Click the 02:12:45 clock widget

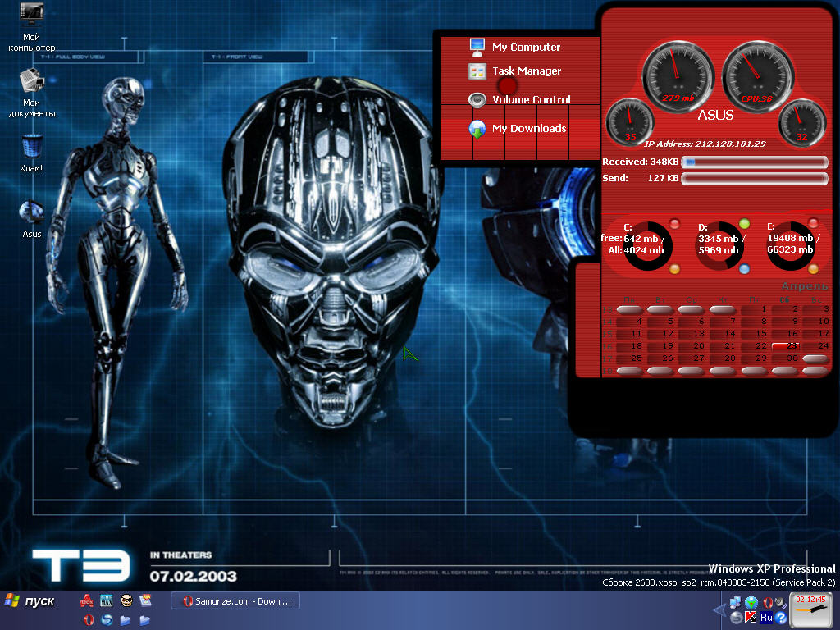coord(811,609)
